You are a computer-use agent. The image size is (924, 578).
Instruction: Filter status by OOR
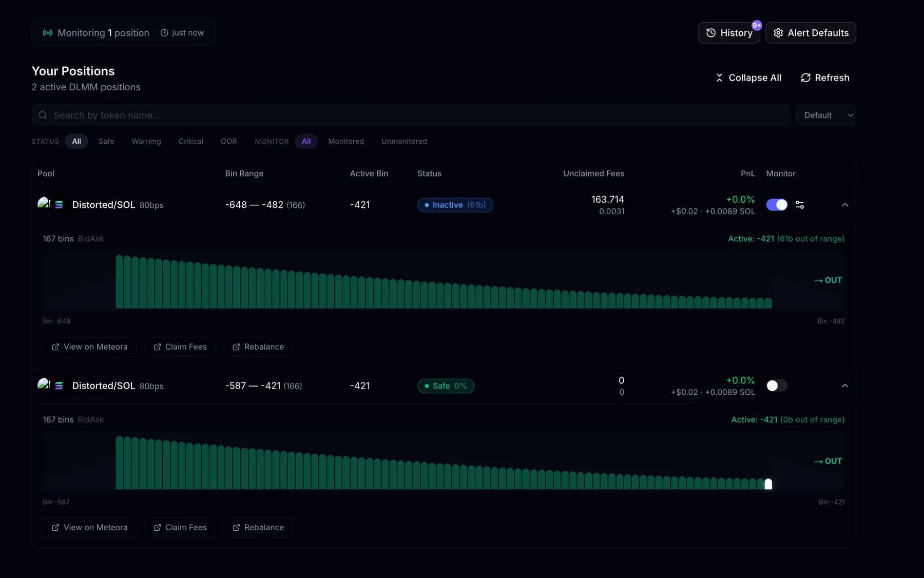tap(229, 141)
